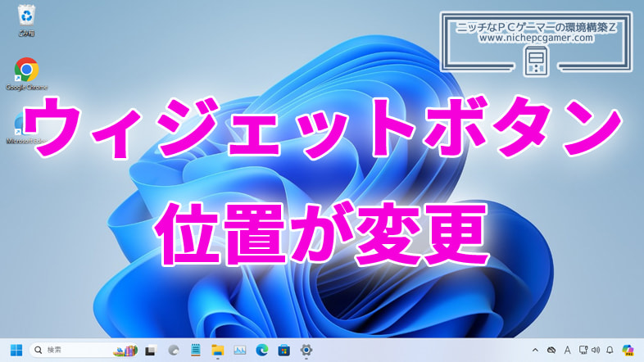The image size is (644, 362).
Task: Click the OneDrive cloud tray icon
Action: point(551,350)
